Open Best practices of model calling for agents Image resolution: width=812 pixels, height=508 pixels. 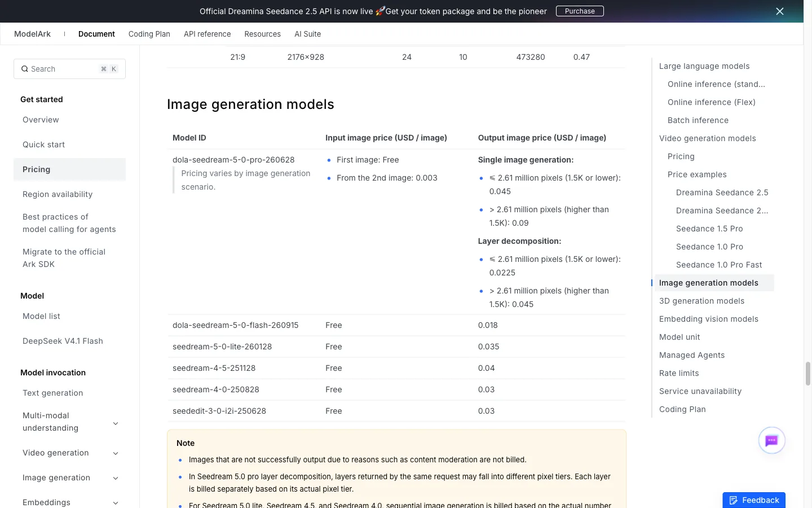(69, 223)
